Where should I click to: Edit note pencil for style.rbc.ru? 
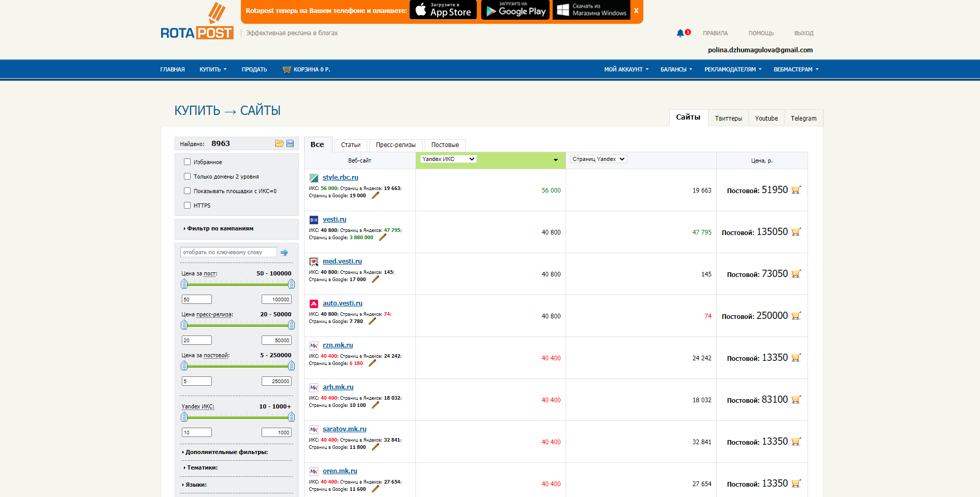[x=376, y=195]
